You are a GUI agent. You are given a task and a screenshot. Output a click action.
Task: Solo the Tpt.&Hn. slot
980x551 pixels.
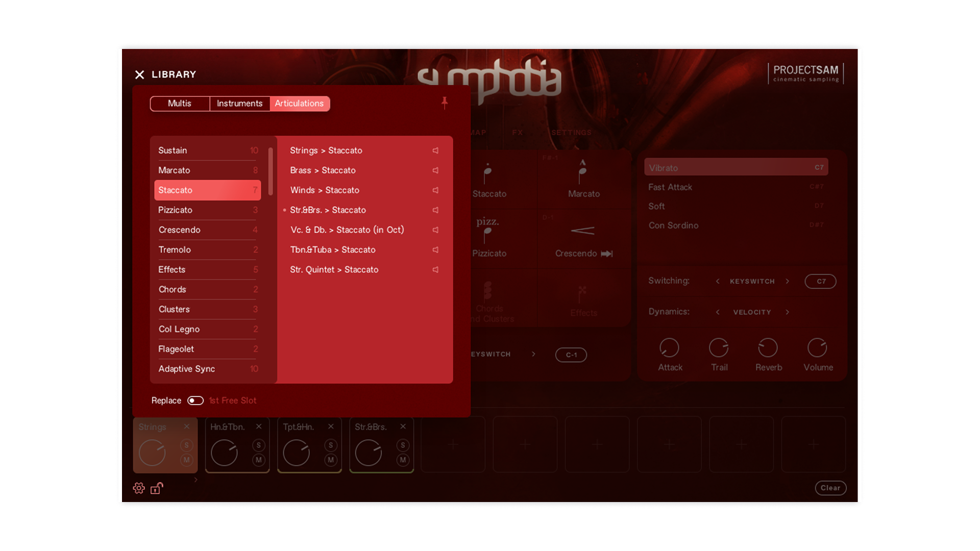click(x=331, y=445)
